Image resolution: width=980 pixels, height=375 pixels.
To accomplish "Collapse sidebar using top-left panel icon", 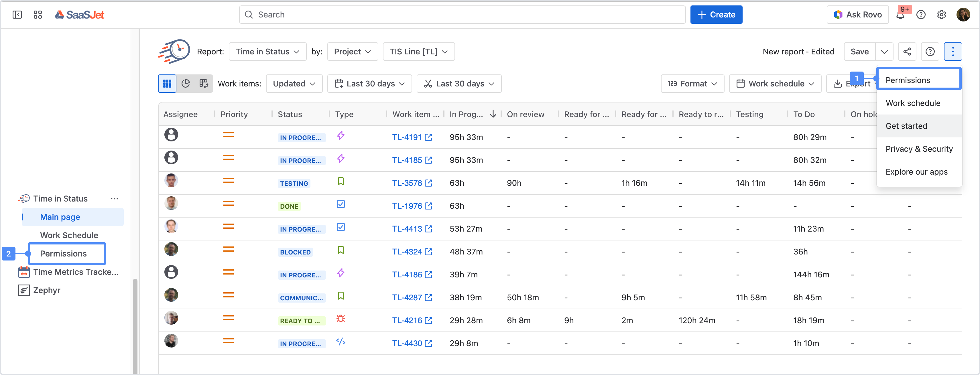I will (x=17, y=15).
